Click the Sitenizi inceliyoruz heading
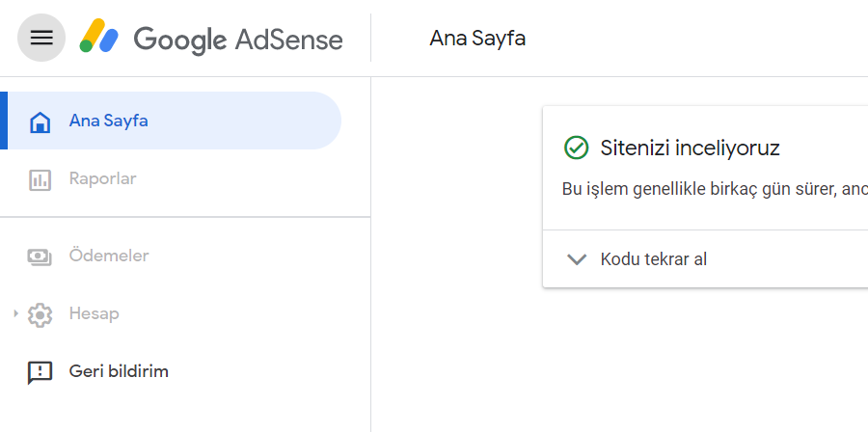 point(690,148)
